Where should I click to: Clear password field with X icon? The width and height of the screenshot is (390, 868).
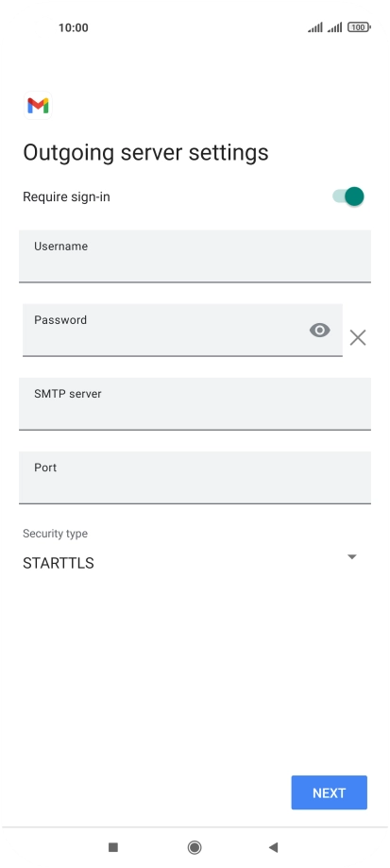(x=358, y=338)
